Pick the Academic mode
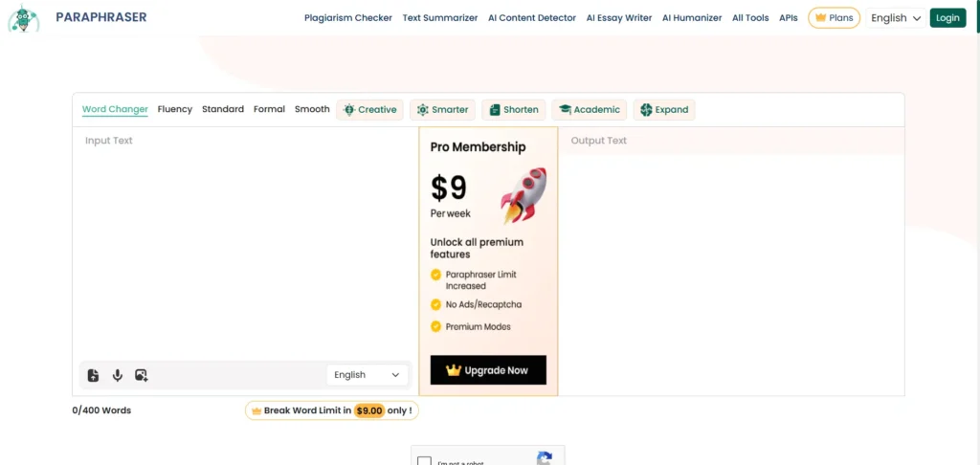The width and height of the screenshot is (980, 465). (x=590, y=110)
